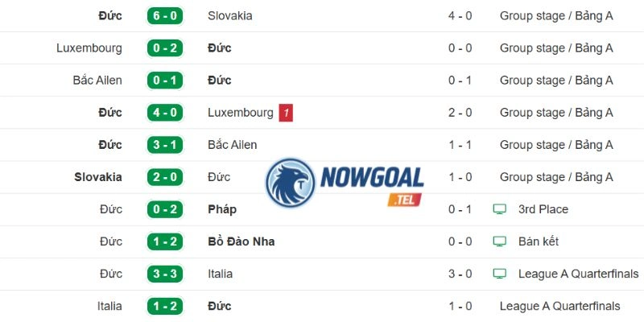Click TV icon beside League A Quarterfinals
The width and height of the screenshot is (644, 322).
coord(499,274)
